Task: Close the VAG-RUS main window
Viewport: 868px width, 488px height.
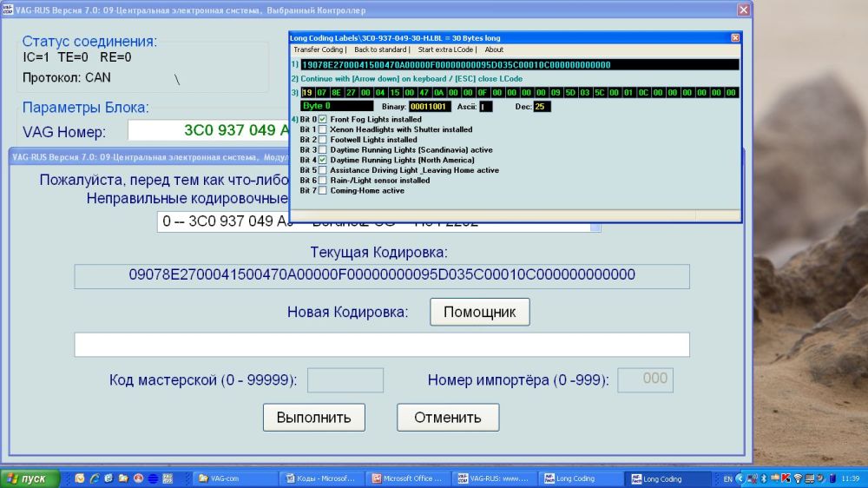Action: pyautogui.click(x=743, y=10)
